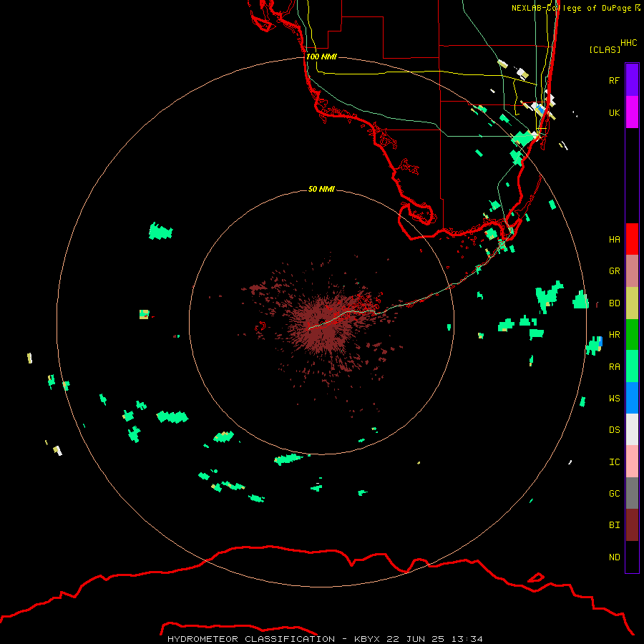644x644 pixels.
Task: Click the 50 NMI range ring label
Action: point(321,189)
